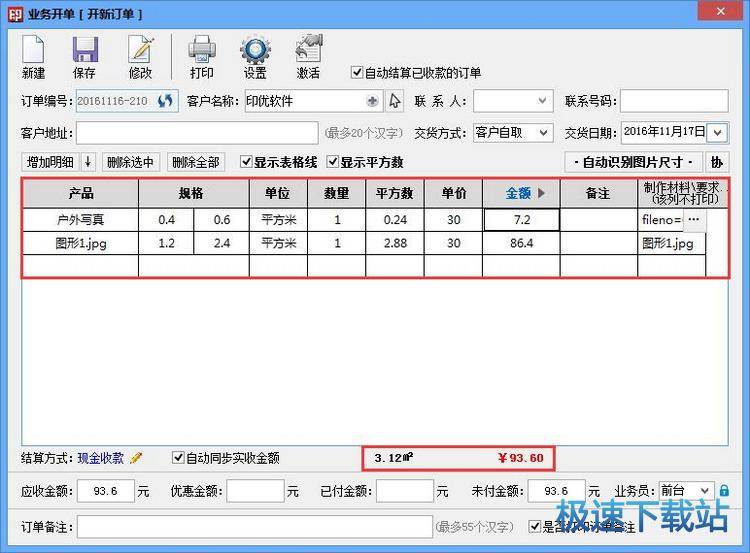Screen dimensions: 750x553
Task: Click the arrow in 金额 column header
Action: 541,193
